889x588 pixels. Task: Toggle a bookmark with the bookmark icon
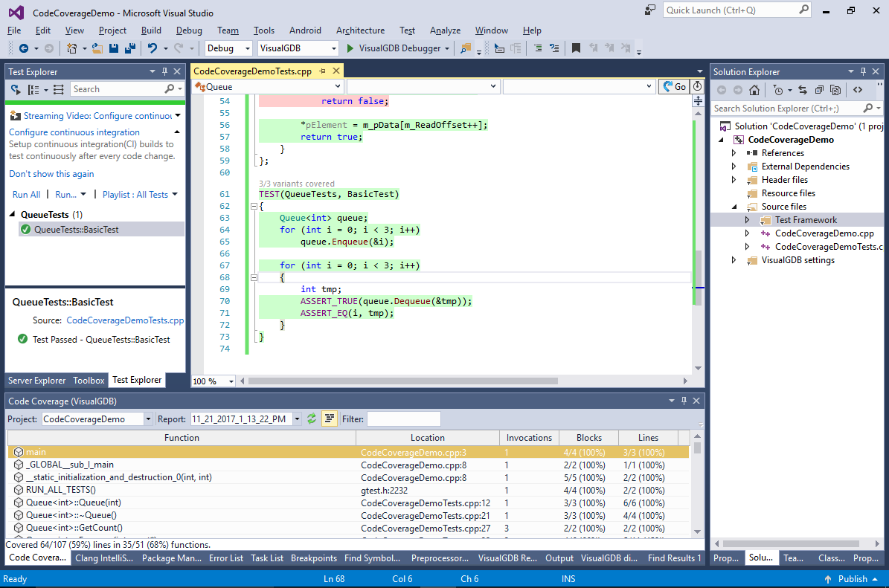pyautogui.click(x=576, y=48)
